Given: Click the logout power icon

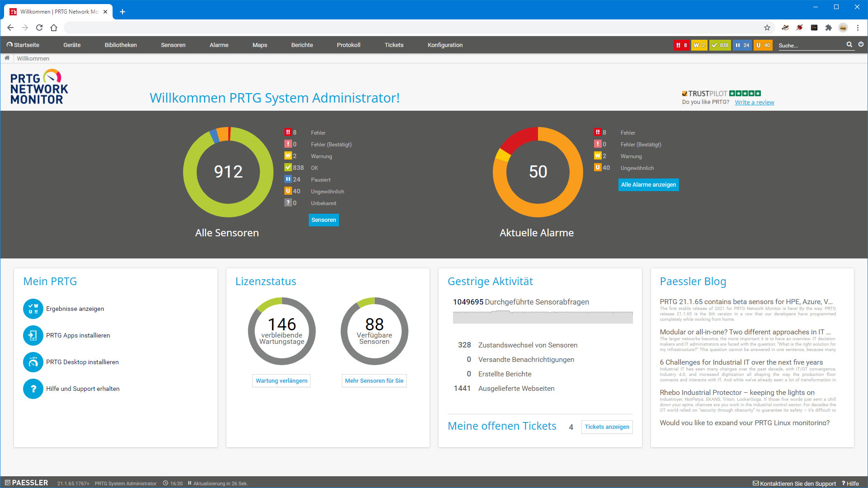Looking at the screenshot, I should click(x=861, y=44).
